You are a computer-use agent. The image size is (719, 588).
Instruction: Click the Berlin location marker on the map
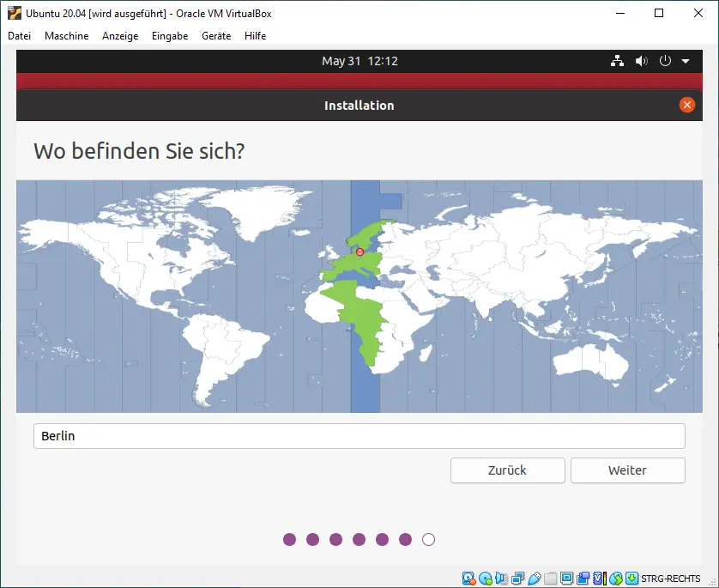359,252
